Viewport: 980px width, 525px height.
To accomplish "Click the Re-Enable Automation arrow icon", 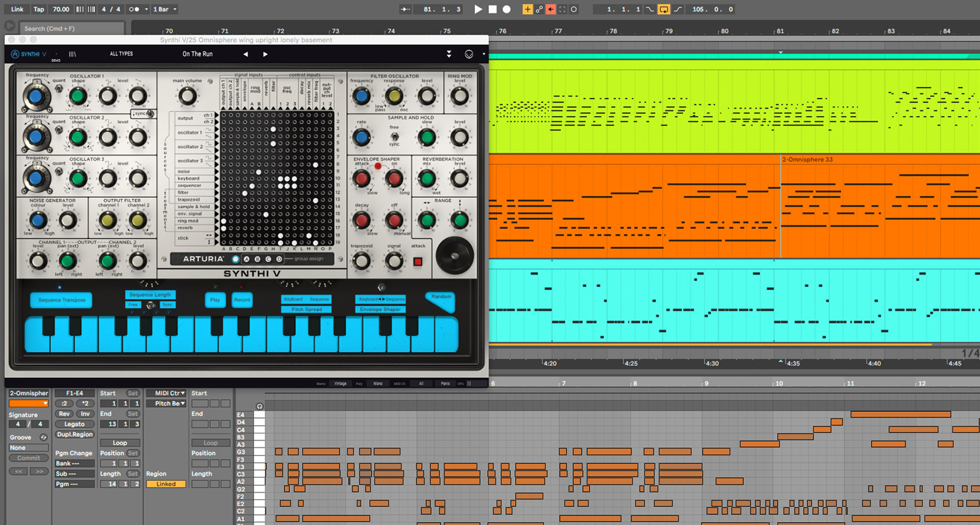I will point(551,9).
